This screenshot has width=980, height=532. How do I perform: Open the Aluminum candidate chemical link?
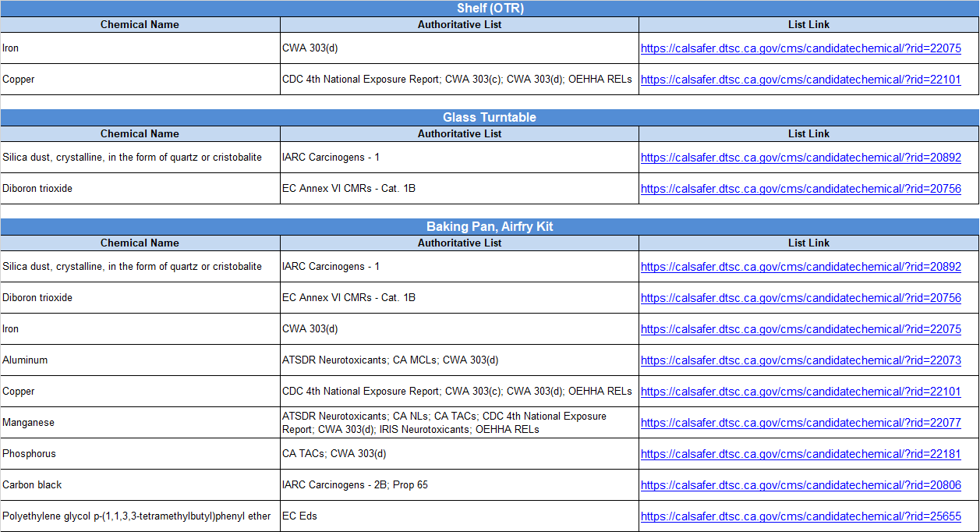click(x=801, y=360)
